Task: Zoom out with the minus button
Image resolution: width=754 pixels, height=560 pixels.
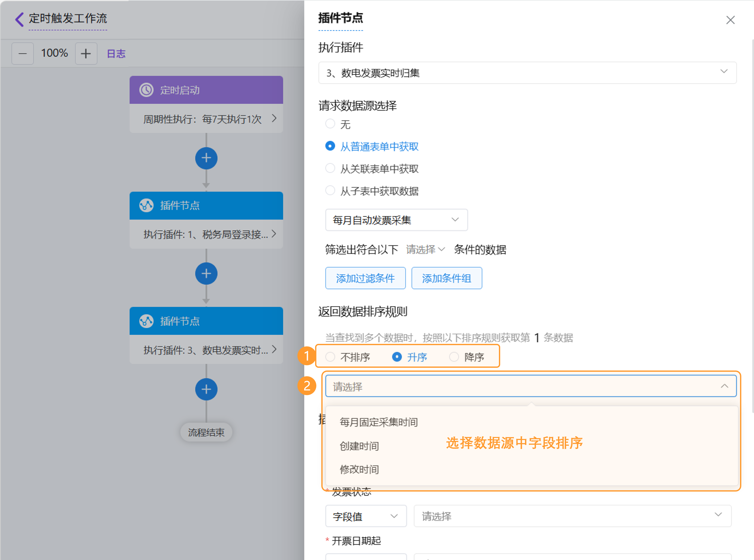Action: [x=22, y=54]
